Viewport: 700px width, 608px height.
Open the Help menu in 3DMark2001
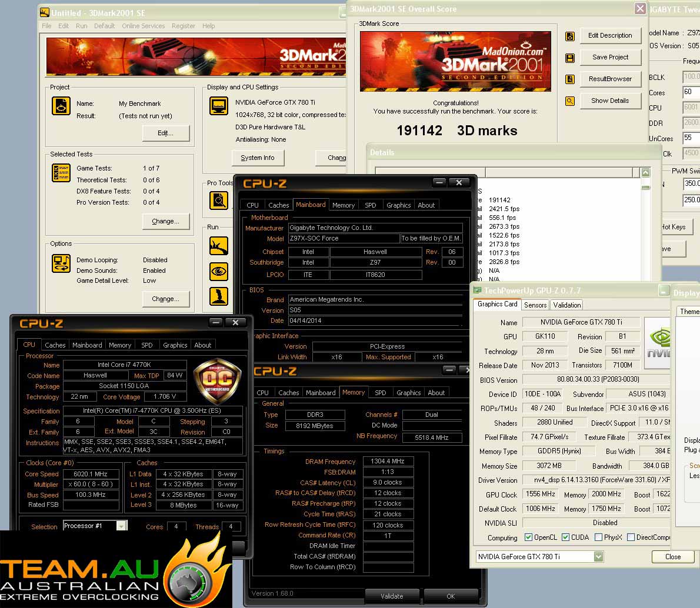tap(208, 26)
